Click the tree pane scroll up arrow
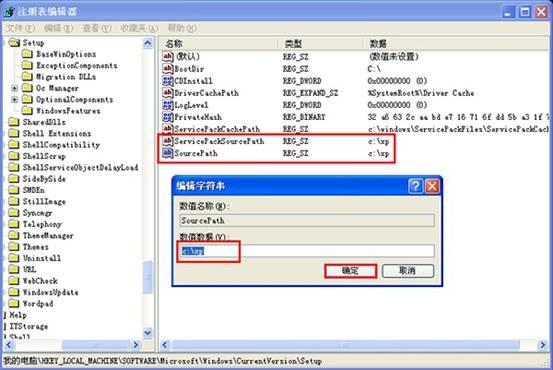 (x=148, y=43)
